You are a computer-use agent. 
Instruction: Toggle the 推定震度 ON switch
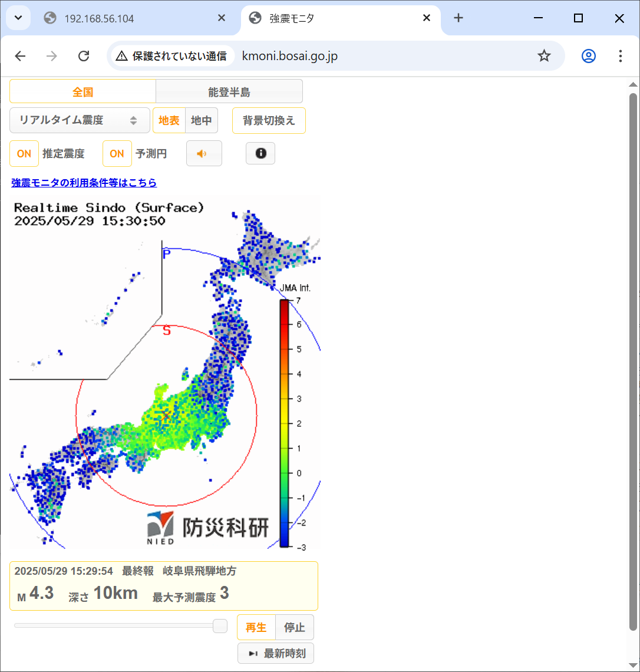pyautogui.click(x=24, y=154)
